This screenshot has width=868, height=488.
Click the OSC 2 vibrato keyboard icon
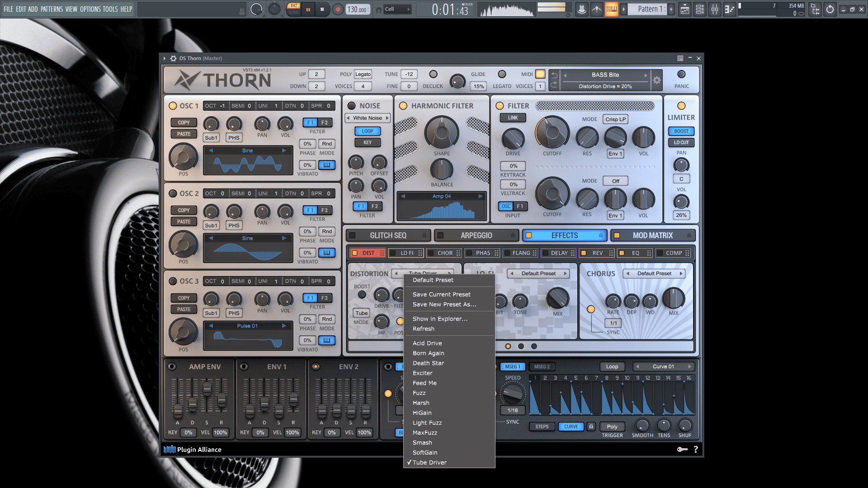pos(327,253)
